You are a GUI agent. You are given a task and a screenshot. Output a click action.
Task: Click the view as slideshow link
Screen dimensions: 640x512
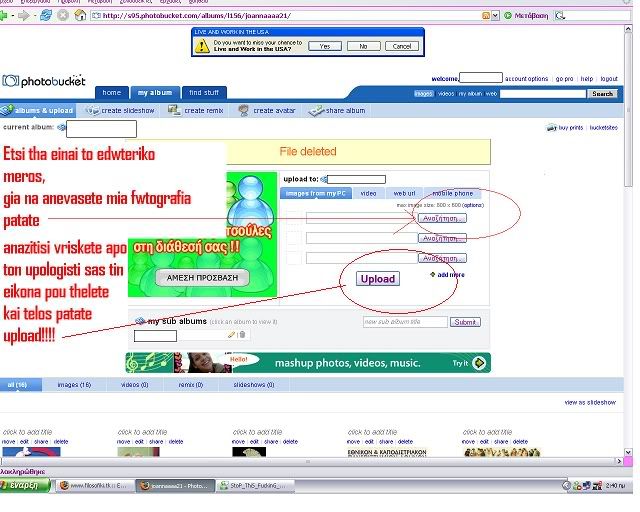[590, 402]
